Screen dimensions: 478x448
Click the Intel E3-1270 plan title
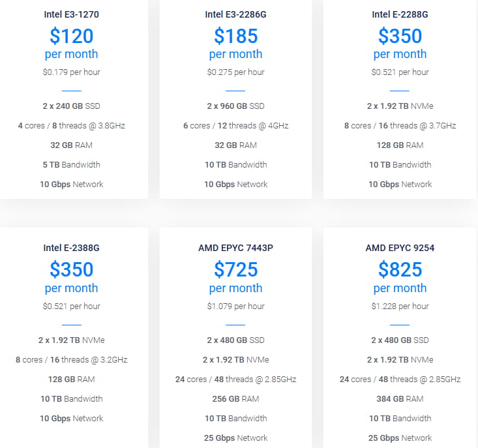[x=72, y=14]
